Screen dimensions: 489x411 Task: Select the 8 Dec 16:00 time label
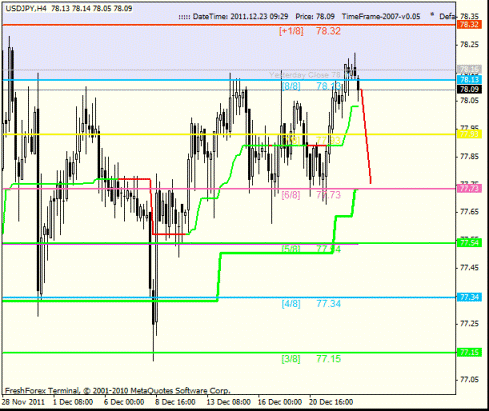click(175, 402)
